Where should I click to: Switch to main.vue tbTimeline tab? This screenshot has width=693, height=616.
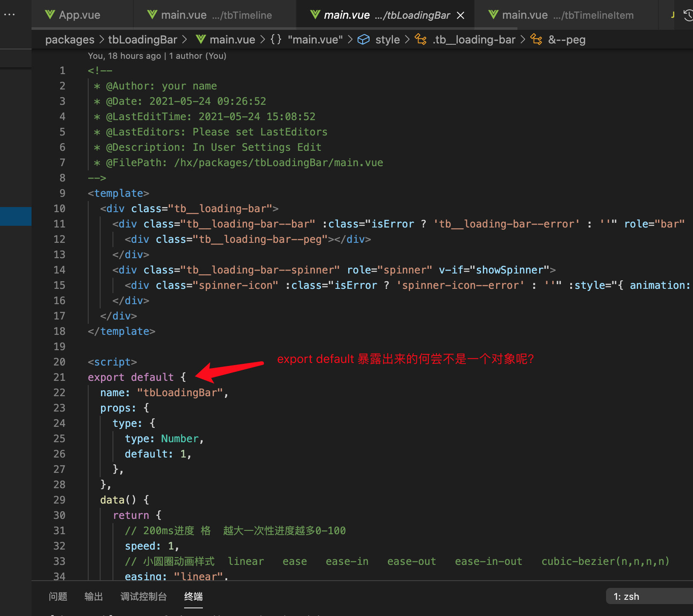point(215,15)
